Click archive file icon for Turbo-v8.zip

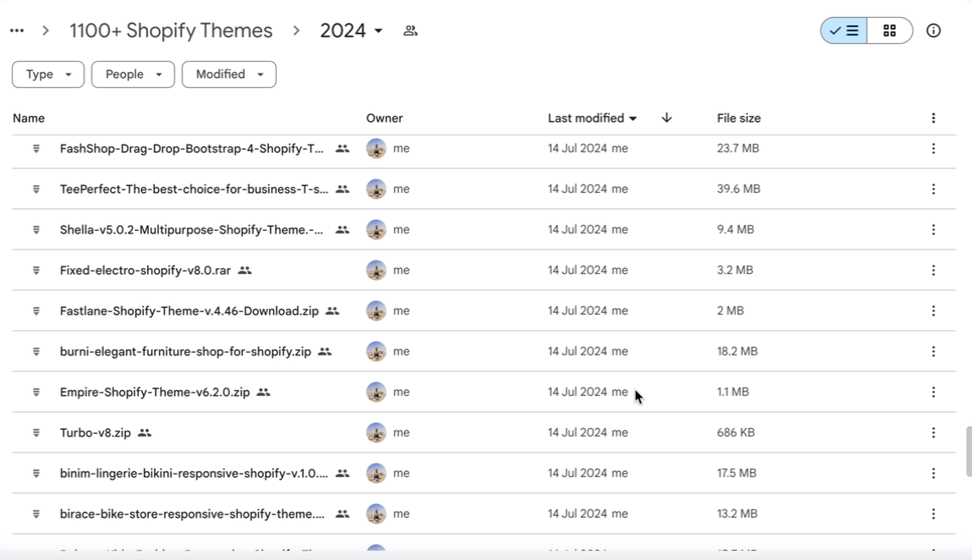(x=36, y=433)
